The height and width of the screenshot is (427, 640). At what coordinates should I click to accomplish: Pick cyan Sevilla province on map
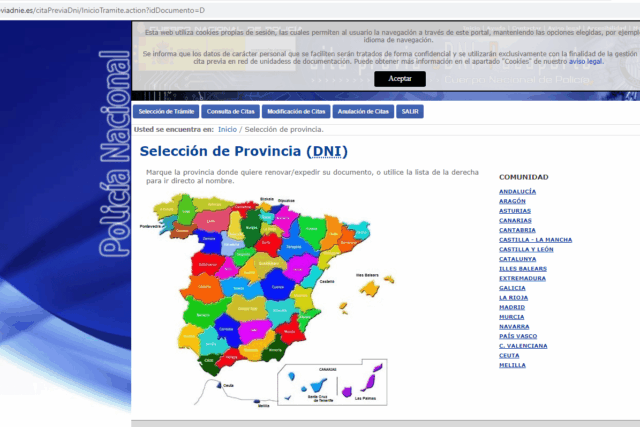pyautogui.click(x=211, y=342)
